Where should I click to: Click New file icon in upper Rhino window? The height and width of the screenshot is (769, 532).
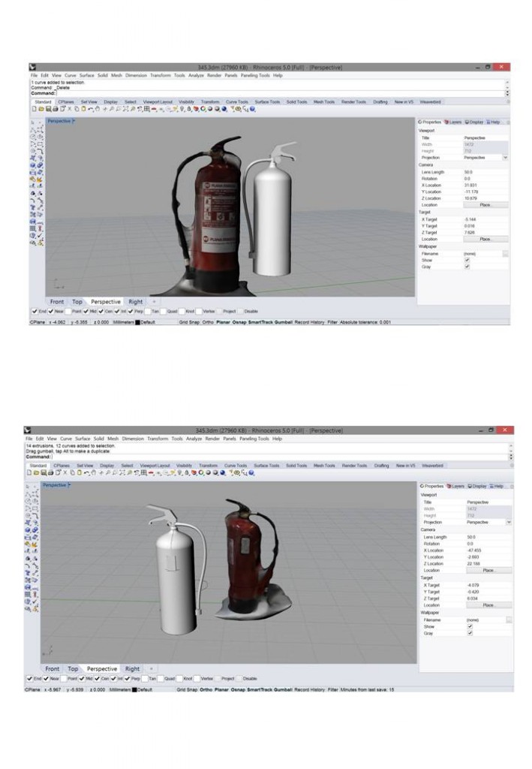point(35,109)
